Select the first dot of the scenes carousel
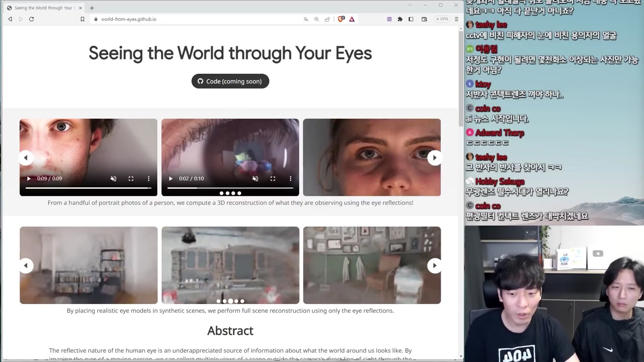 (218, 301)
